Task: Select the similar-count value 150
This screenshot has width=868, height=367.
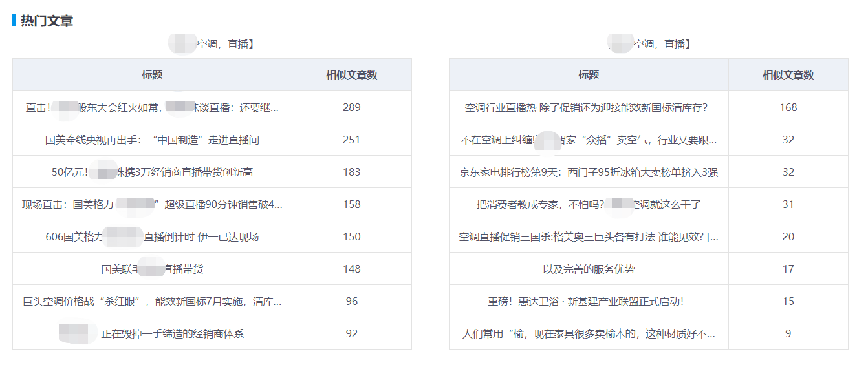Action: 351,236
